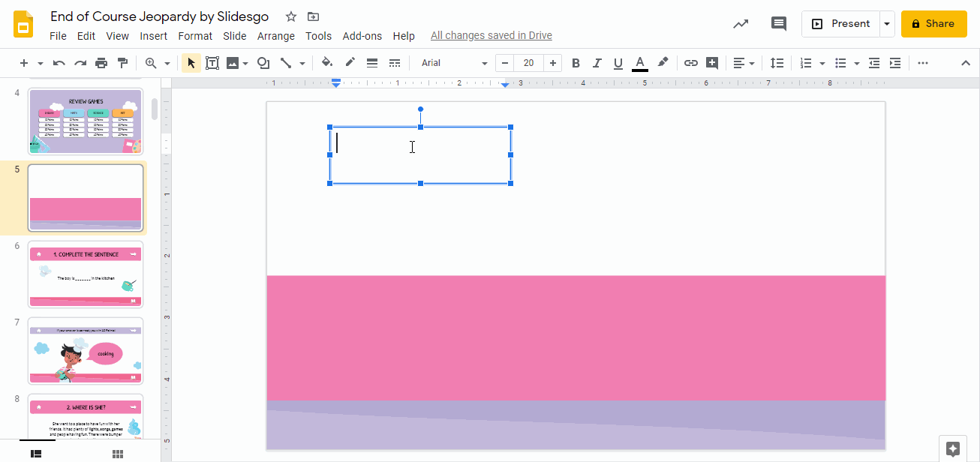Insert a link on selected text
Image resolution: width=980 pixels, height=462 pixels.
point(690,62)
